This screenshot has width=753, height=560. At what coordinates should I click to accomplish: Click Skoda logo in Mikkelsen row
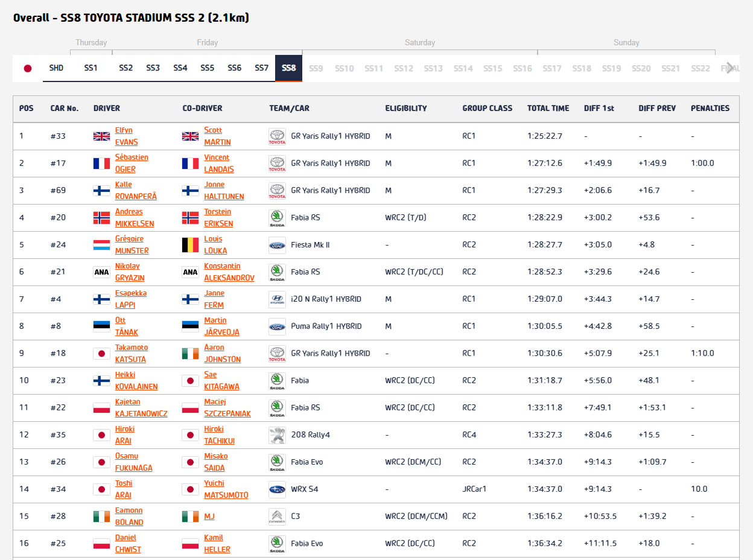point(277,218)
